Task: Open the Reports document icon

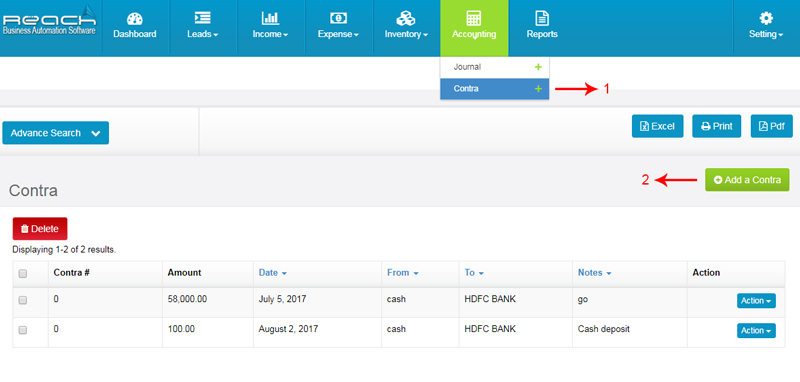Action: click(x=542, y=18)
